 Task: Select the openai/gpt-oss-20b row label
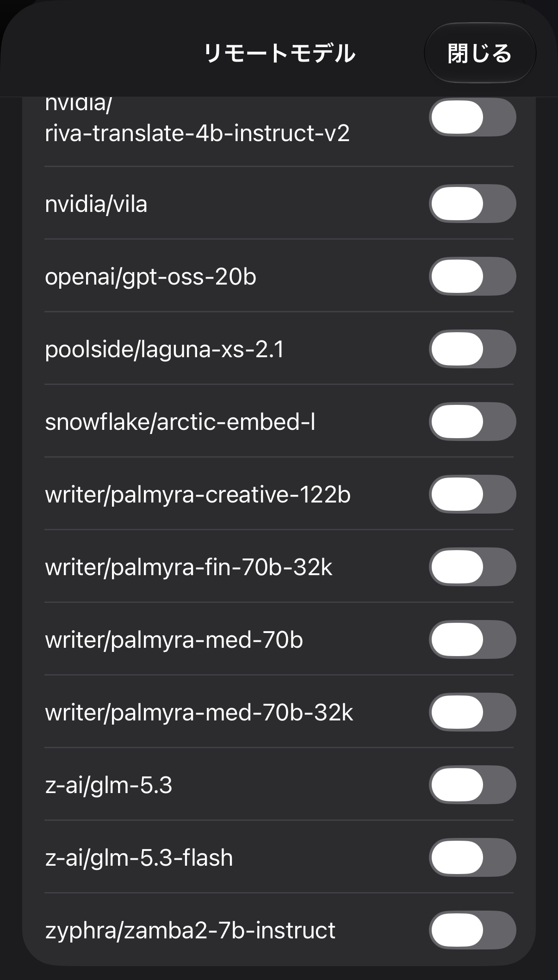click(x=150, y=277)
